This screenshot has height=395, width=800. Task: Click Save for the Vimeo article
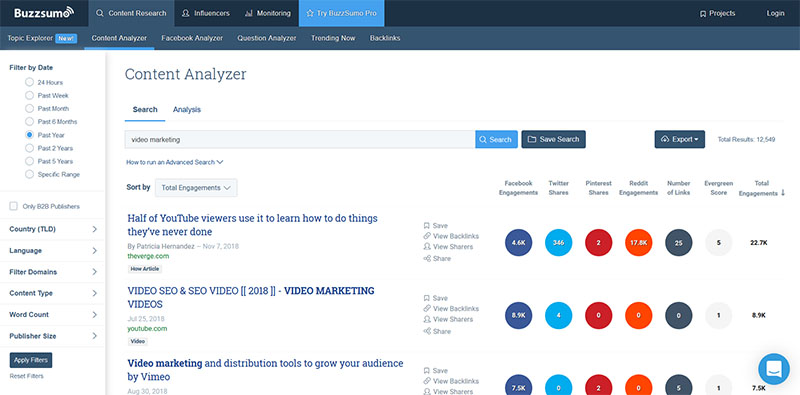point(435,371)
